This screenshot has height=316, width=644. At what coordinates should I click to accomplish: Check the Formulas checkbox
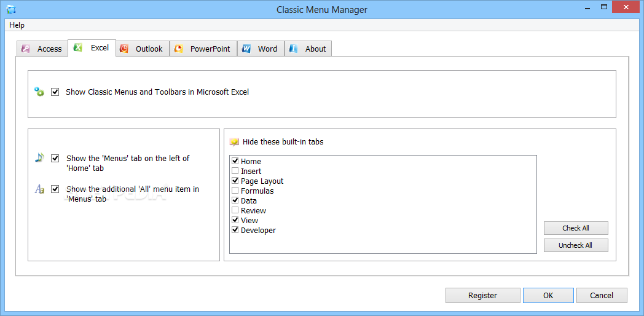pos(235,191)
